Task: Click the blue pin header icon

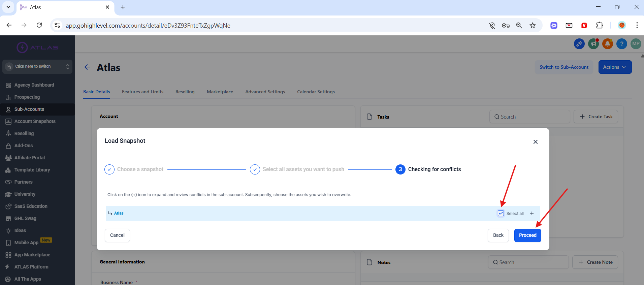Action: [x=579, y=44]
